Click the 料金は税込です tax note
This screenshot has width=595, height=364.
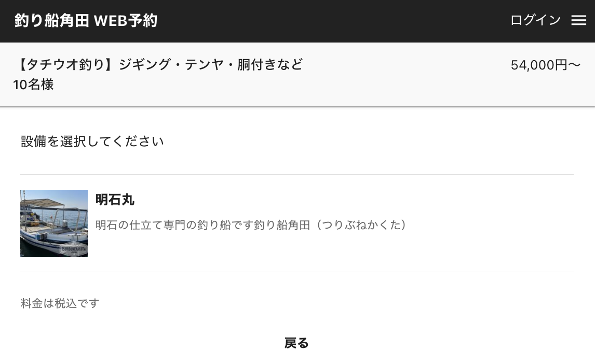tap(60, 303)
